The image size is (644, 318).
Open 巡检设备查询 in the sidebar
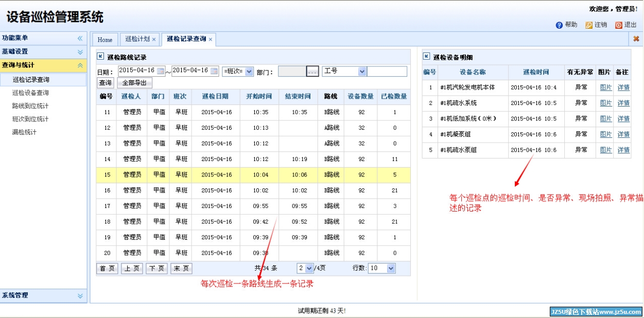pyautogui.click(x=31, y=93)
